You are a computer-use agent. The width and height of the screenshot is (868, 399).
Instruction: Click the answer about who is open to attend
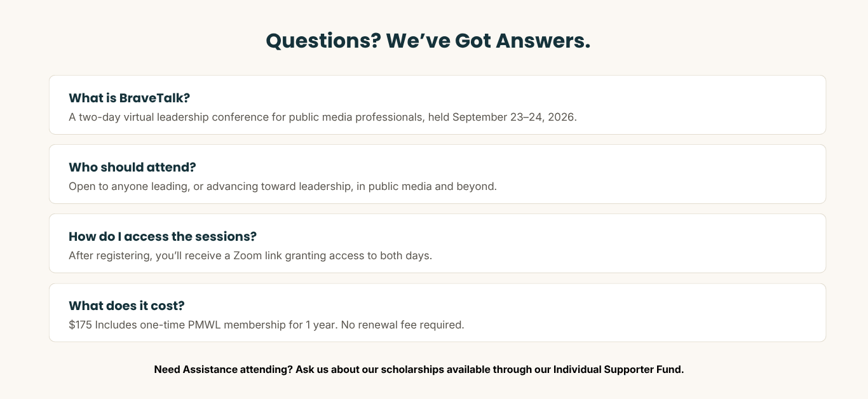click(283, 187)
